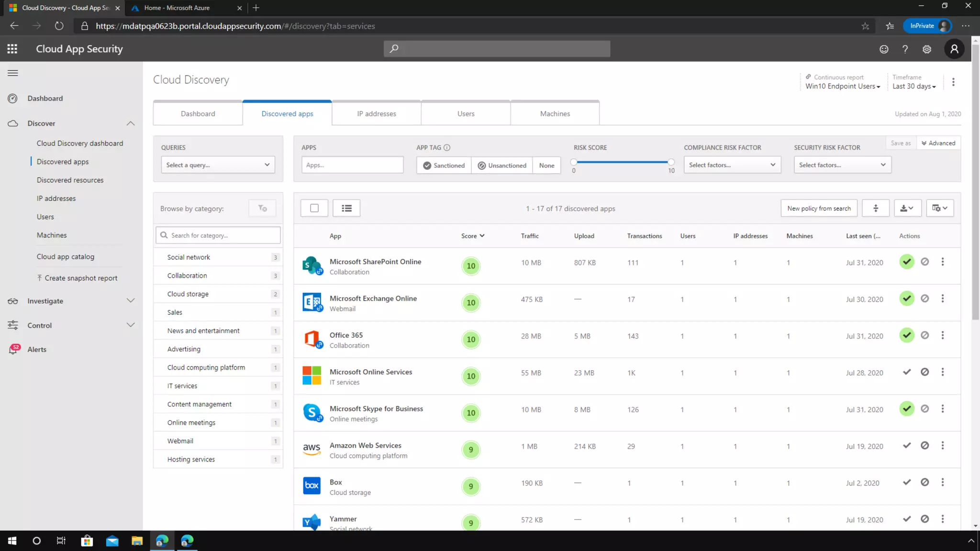This screenshot has width=980, height=551.
Task: Open the Last 30 days timeframe dropdown
Action: pyautogui.click(x=914, y=87)
